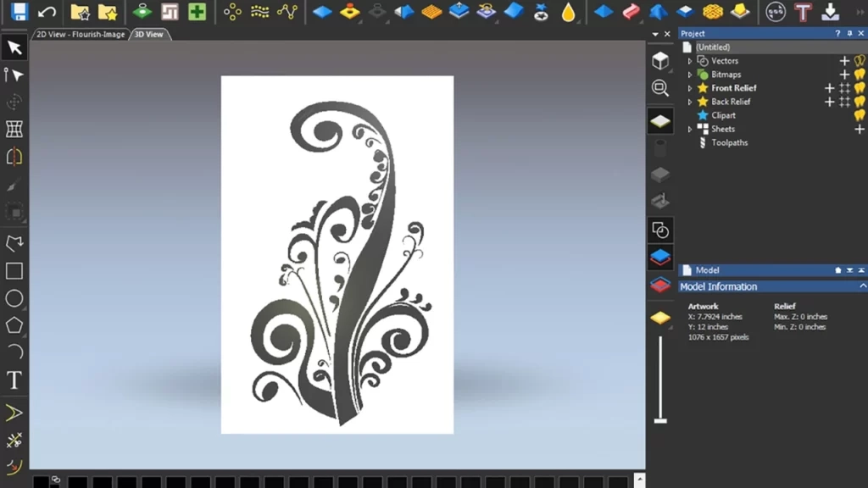Select the 3D View tab
The height and width of the screenshot is (488, 868).
click(x=148, y=35)
